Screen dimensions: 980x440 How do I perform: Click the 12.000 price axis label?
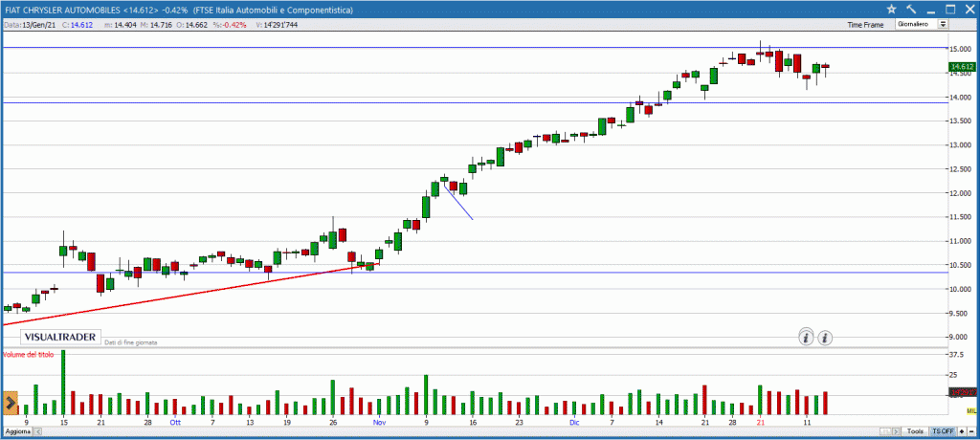pos(963,193)
